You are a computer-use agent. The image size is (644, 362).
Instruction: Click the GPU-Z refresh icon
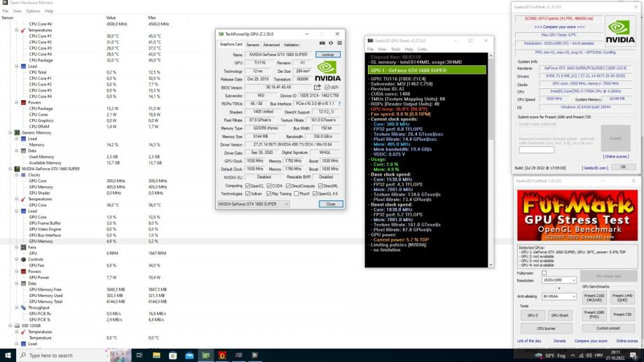331,43
